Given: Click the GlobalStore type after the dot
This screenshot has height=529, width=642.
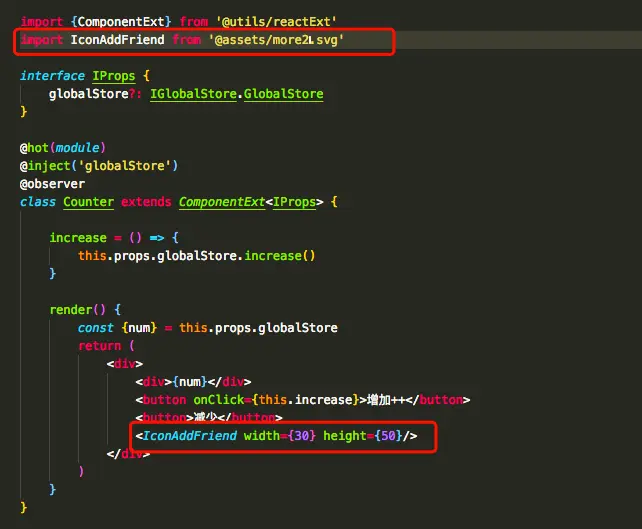Looking at the screenshot, I should (x=283, y=94).
